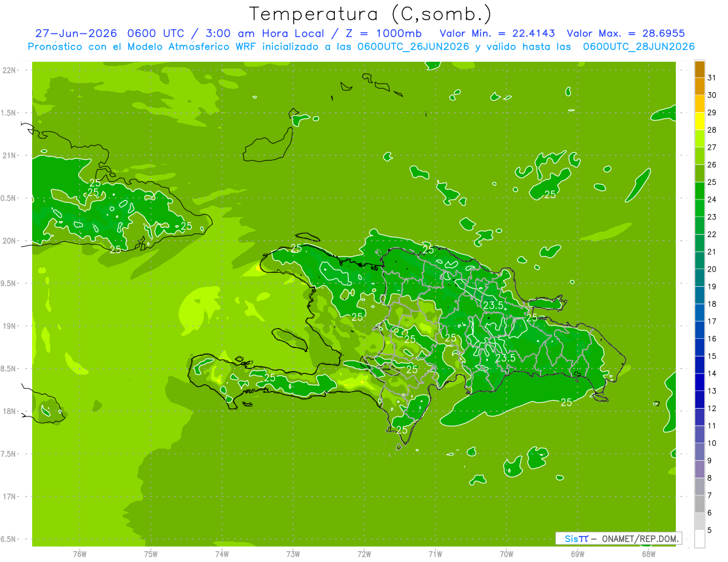Click the '18N' latitude label
Viewport: 728px width, 562px height.
pos(10,411)
